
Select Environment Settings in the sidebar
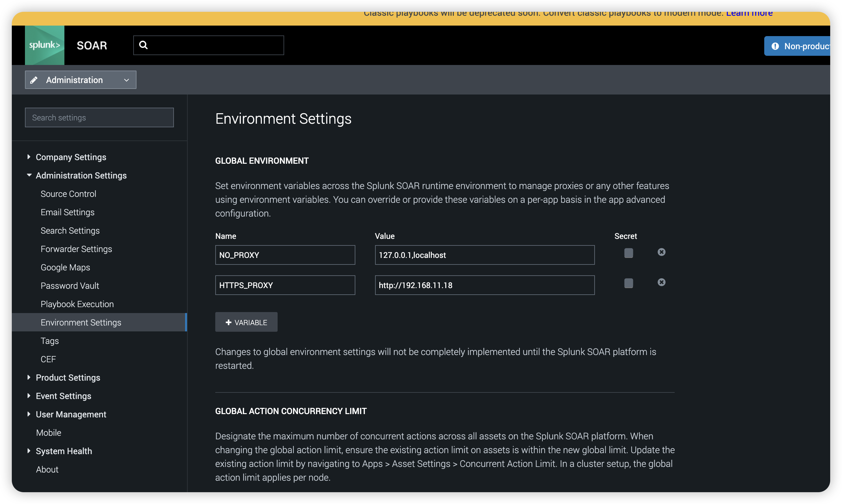(x=80, y=322)
